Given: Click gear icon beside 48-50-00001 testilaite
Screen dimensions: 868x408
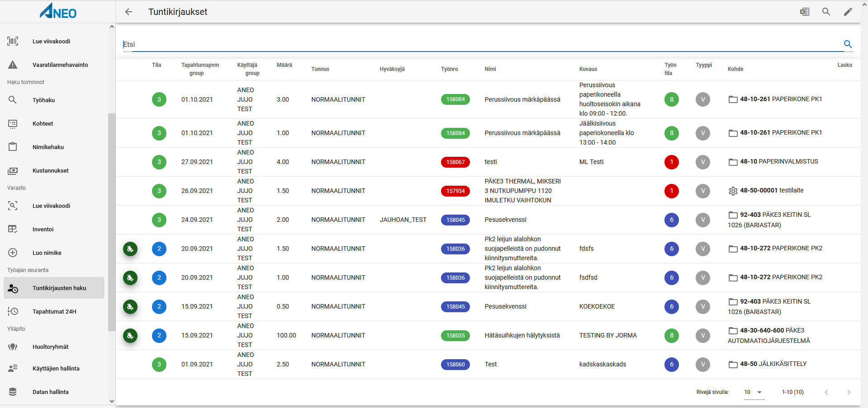Looking at the screenshot, I should coord(733,191).
